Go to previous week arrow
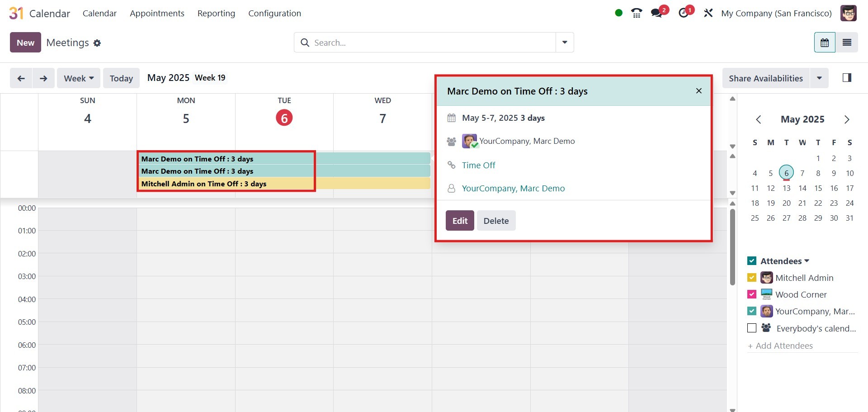Image resolution: width=868 pixels, height=412 pixels. 21,78
